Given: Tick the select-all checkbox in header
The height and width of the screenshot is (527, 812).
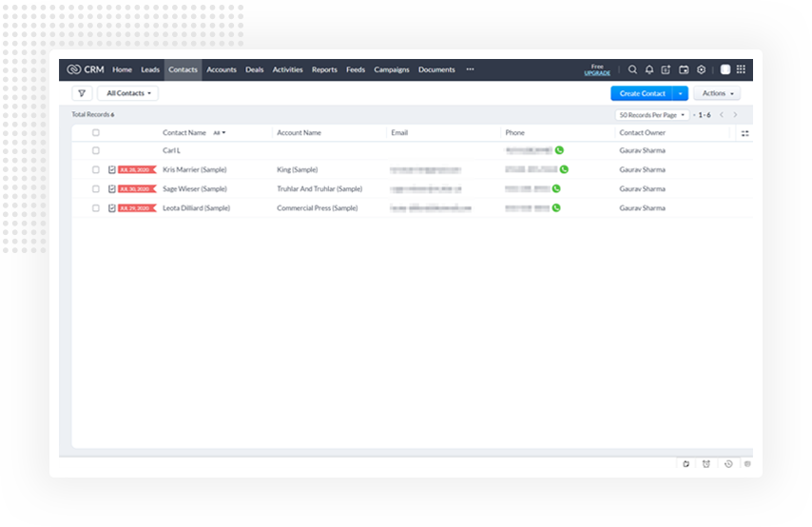Looking at the screenshot, I should pos(96,132).
